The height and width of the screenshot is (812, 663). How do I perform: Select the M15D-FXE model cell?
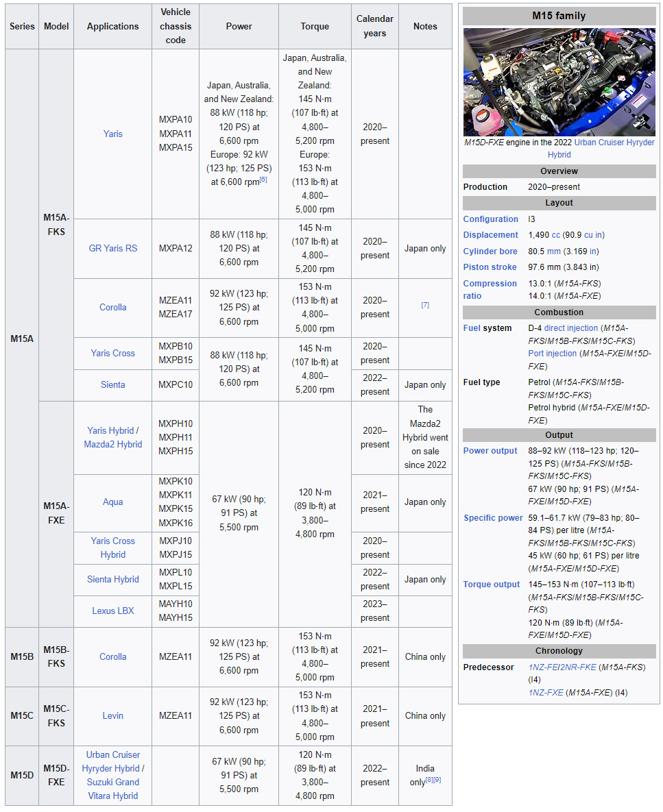tap(56, 775)
